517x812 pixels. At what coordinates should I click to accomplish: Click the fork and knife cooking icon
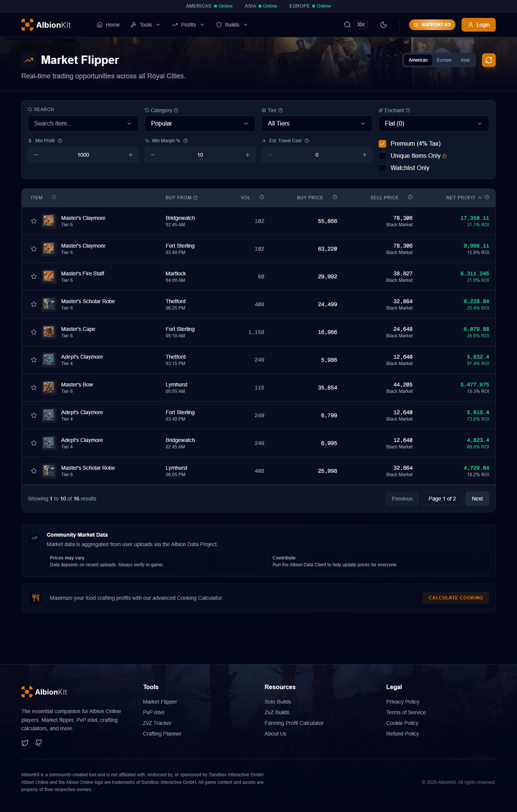tap(36, 598)
